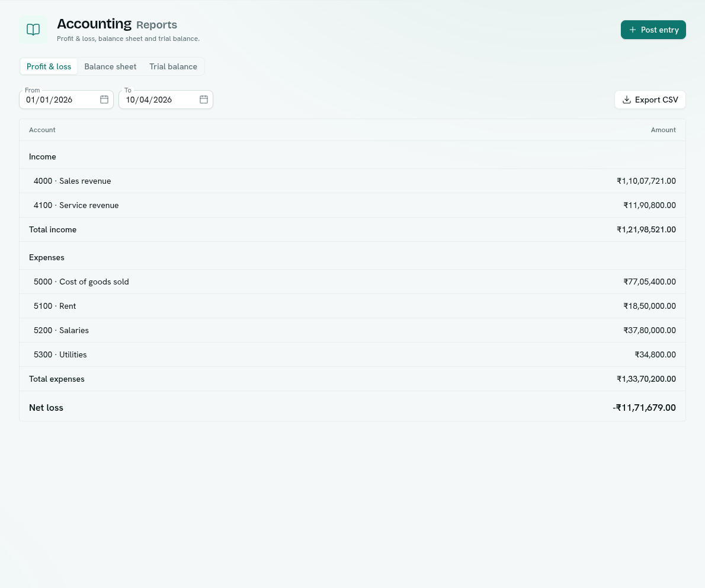Click the download icon in Export CSV

(x=626, y=100)
